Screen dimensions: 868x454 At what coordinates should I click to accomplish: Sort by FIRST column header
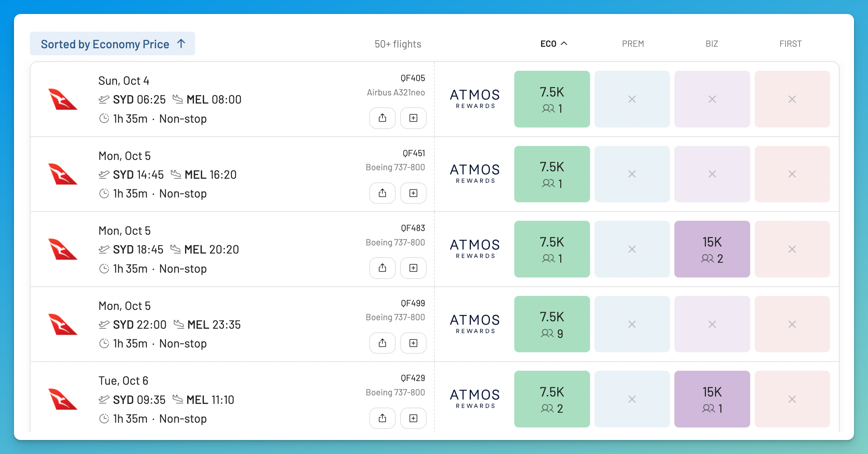(790, 44)
